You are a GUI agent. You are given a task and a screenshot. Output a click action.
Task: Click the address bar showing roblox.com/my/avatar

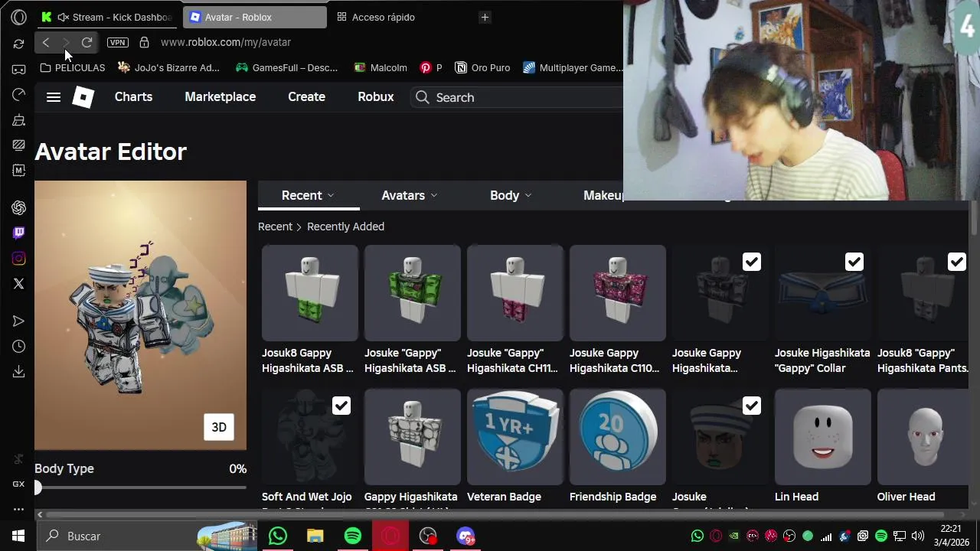(x=226, y=42)
